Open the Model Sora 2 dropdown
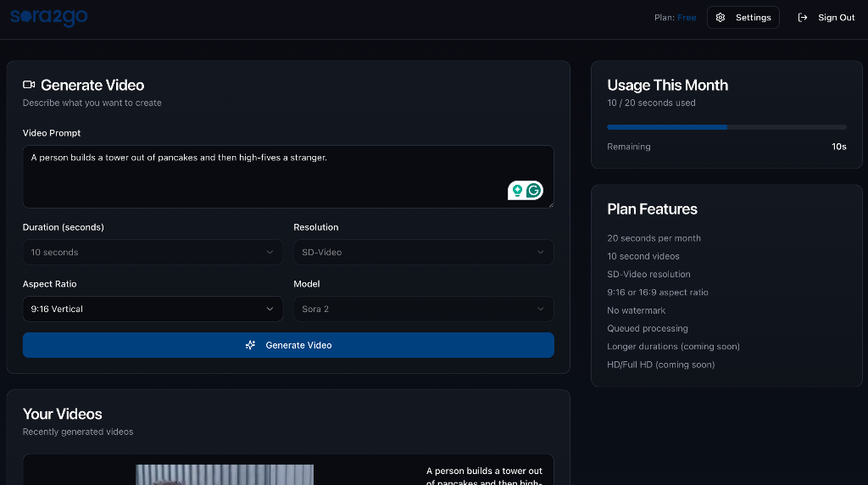Viewport: 868px width, 485px height. click(423, 309)
